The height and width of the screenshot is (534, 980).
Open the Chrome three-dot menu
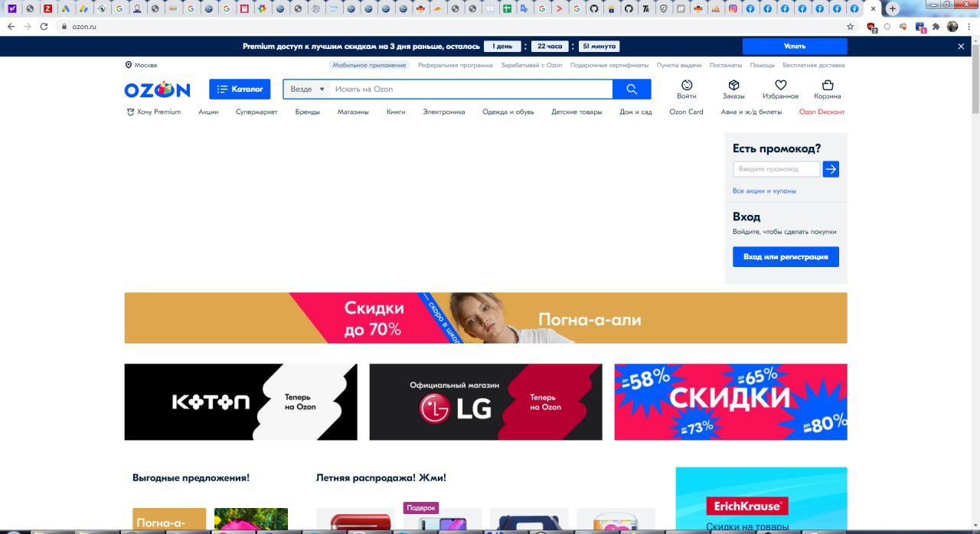point(969,26)
